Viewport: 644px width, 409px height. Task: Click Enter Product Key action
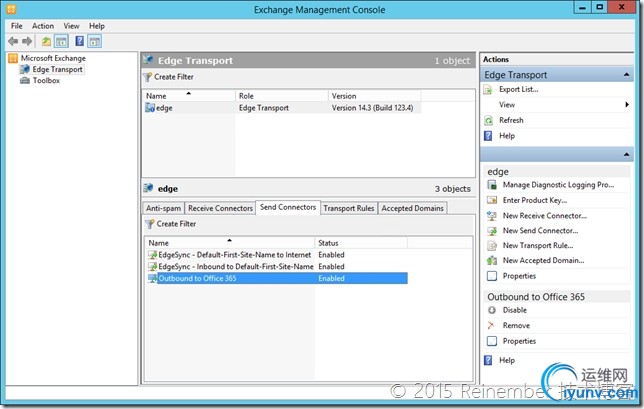[535, 200]
